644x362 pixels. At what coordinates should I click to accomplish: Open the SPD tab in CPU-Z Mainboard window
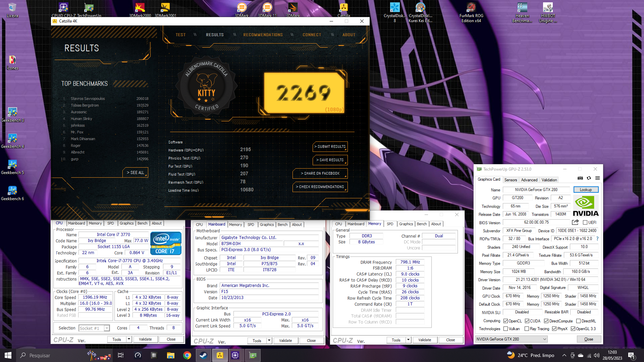[x=251, y=225]
